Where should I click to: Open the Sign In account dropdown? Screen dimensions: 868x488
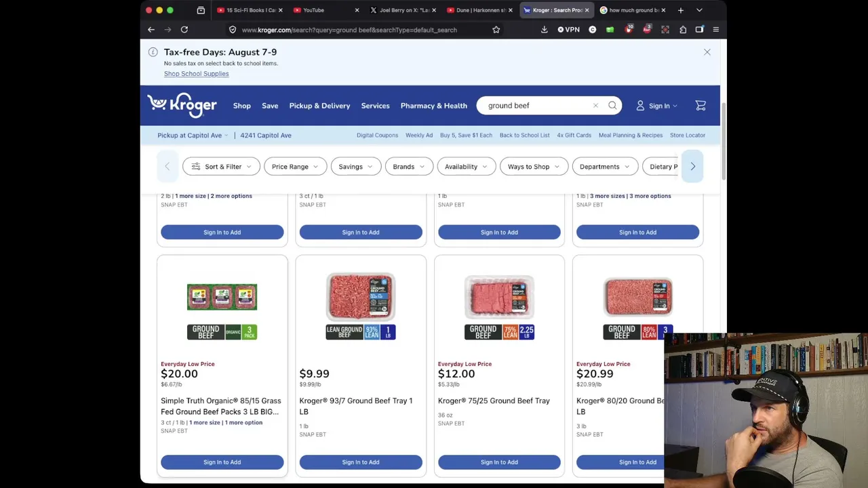point(656,106)
